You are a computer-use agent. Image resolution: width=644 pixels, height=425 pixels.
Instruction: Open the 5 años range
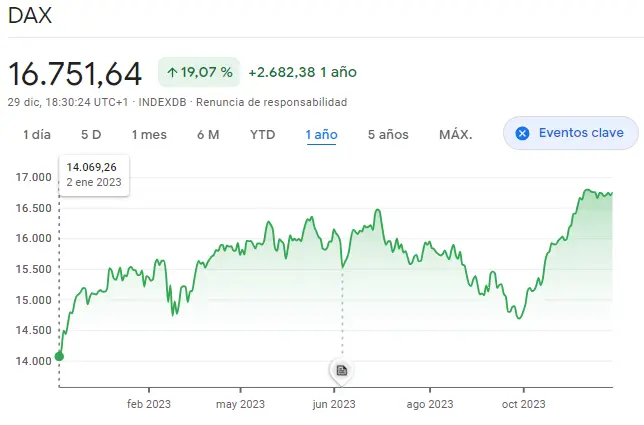coord(388,135)
